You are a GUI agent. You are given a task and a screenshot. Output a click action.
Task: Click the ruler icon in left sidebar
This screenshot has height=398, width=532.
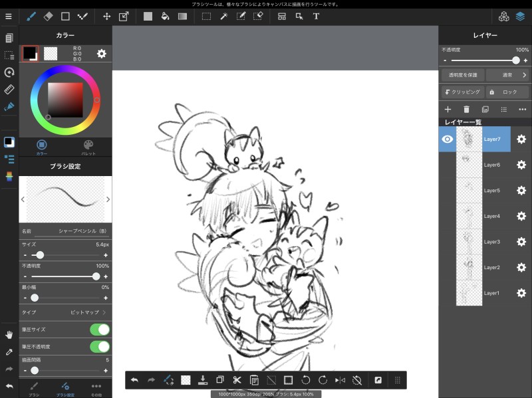click(9, 89)
